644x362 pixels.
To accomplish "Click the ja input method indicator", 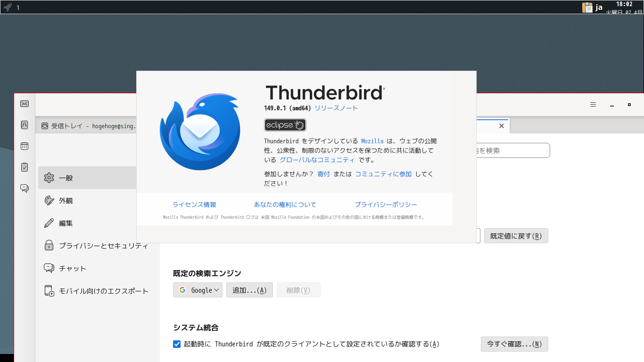I will tap(599, 7).
